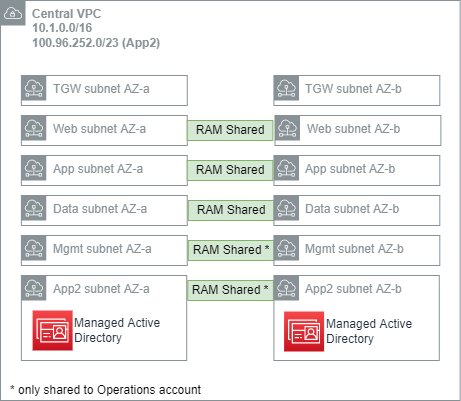Click the Central VPC cloud lock icon
Screen dimensions: 461x401
(13, 13)
